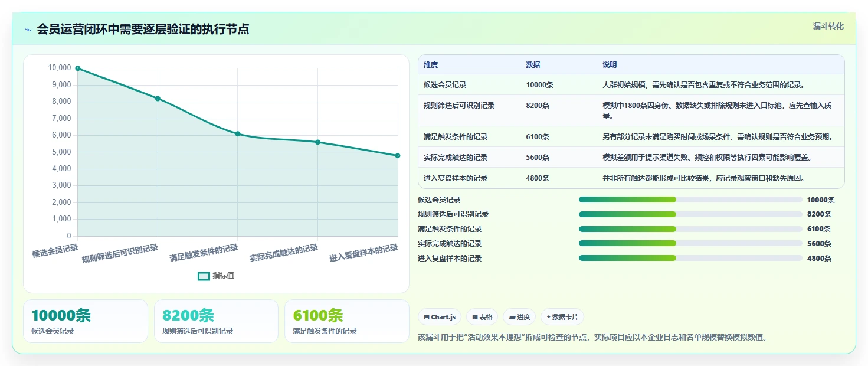
Task: Click the 6100条 value beside the progress bar
Action: (819, 229)
